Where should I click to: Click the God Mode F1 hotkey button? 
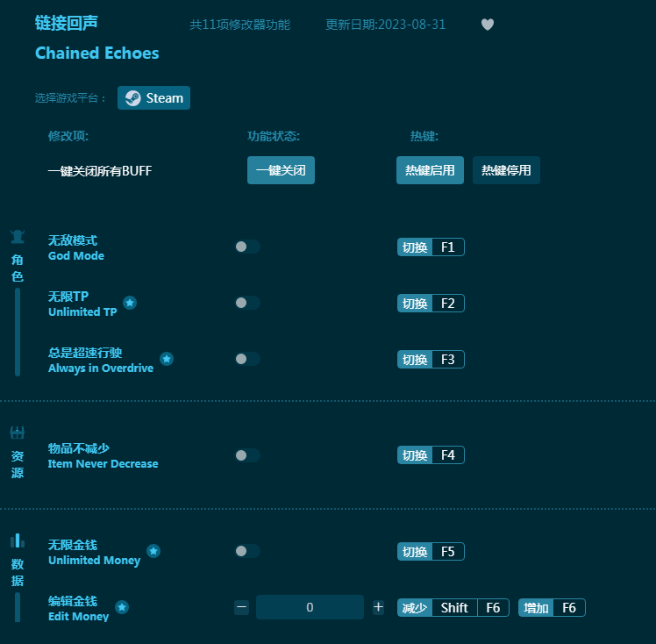[x=431, y=247]
